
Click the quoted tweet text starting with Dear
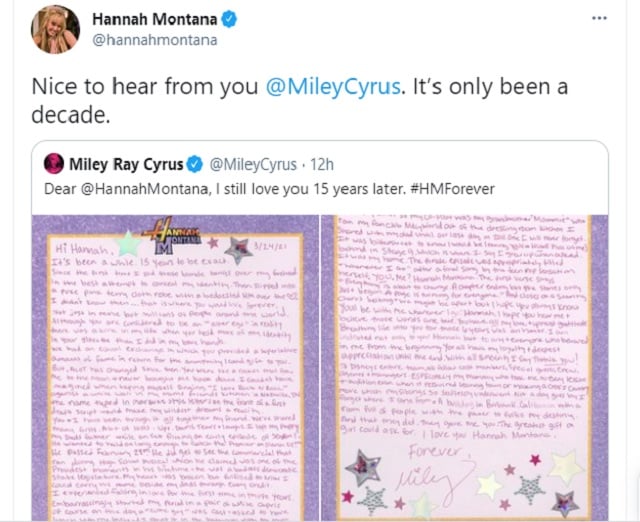pyautogui.click(x=269, y=189)
